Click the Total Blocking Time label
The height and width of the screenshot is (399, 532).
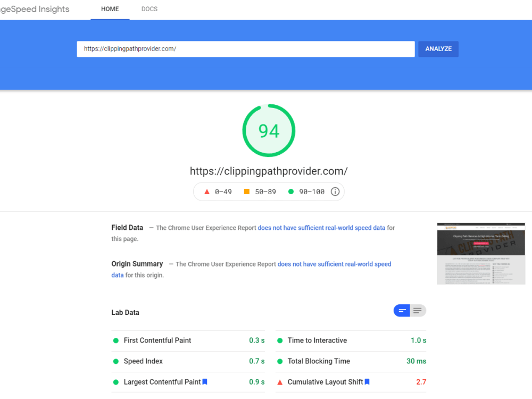(319, 361)
